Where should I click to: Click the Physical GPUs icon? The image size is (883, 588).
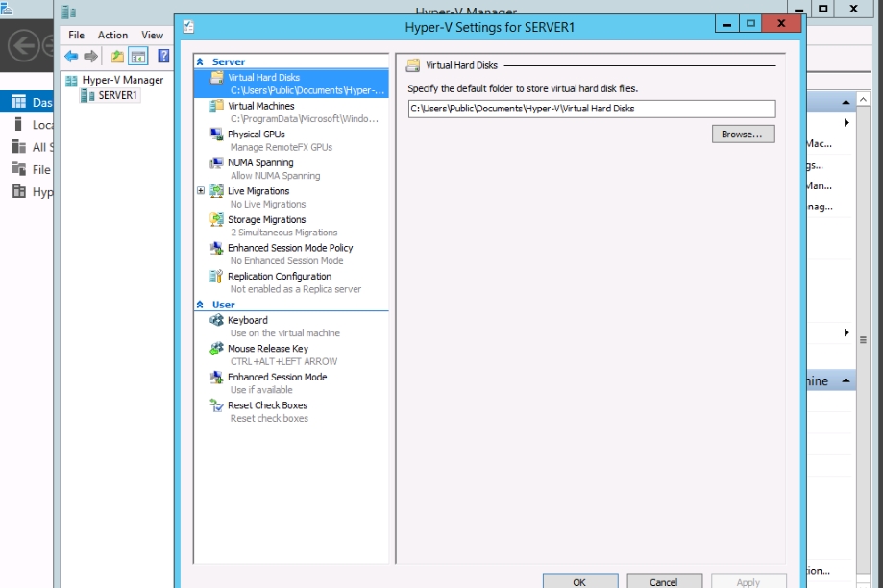pos(217,135)
